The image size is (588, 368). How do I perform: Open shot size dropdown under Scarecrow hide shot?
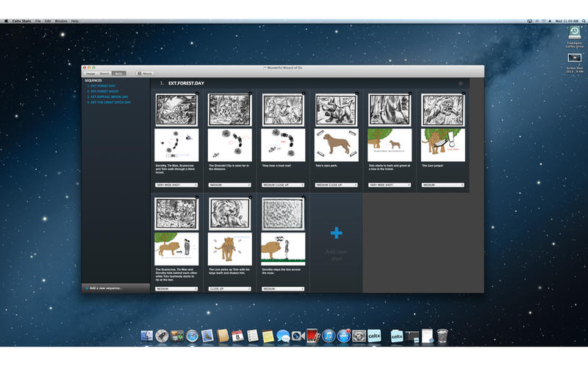click(x=176, y=289)
